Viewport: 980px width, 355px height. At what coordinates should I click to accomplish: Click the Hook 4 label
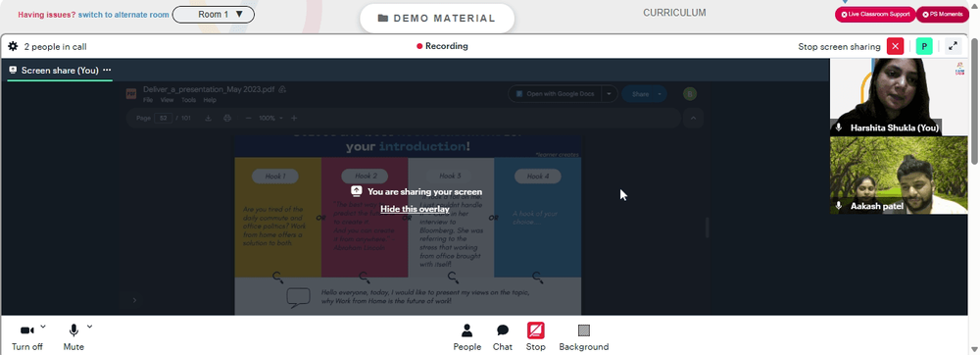(537, 177)
